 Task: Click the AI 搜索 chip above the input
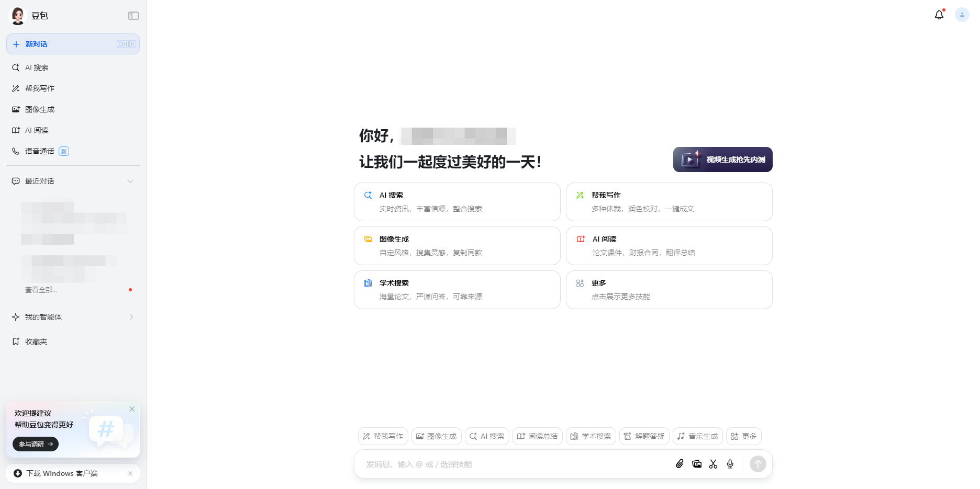tap(487, 436)
